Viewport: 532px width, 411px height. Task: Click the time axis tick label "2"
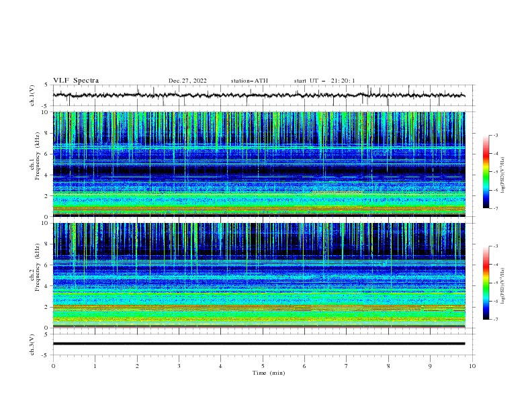[x=137, y=366]
